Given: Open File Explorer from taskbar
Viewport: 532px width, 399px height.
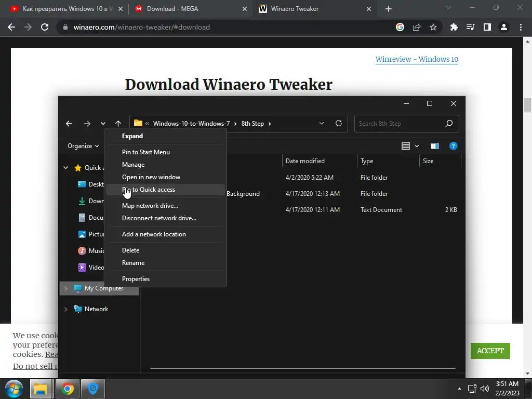Looking at the screenshot, I should coord(41,389).
